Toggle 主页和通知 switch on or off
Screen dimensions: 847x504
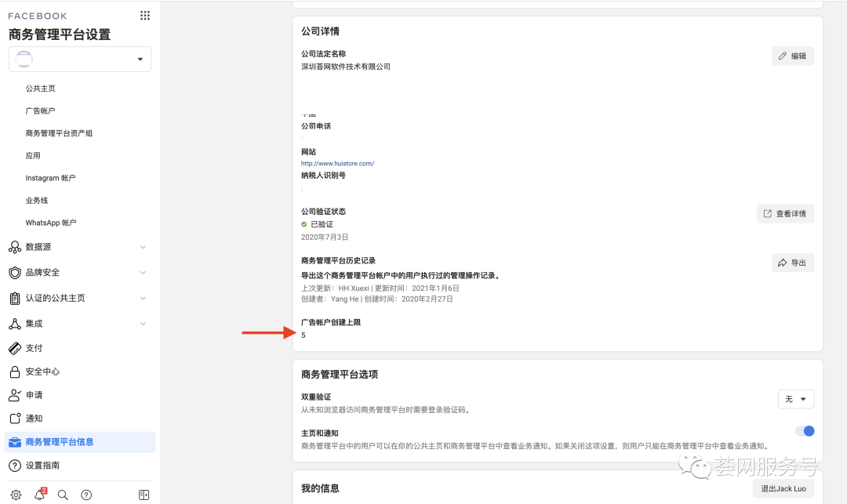tap(805, 431)
